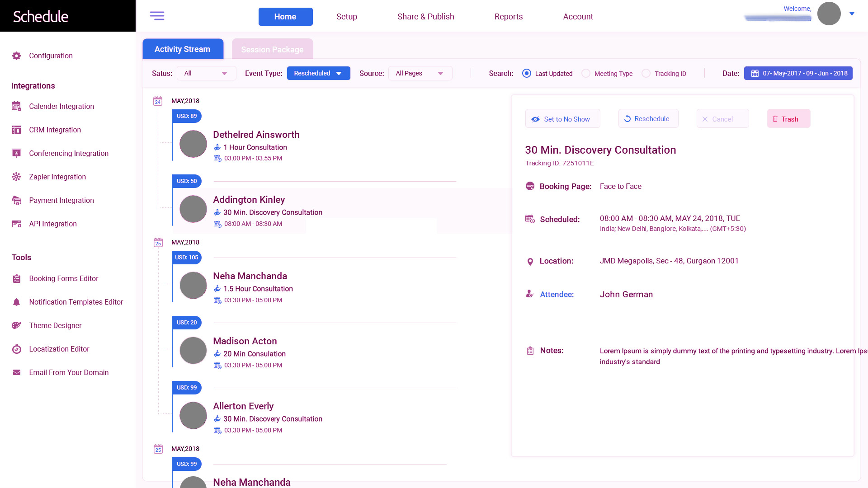Click the Schedule logo
The height and width of the screenshot is (488, 868).
tap(41, 17)
